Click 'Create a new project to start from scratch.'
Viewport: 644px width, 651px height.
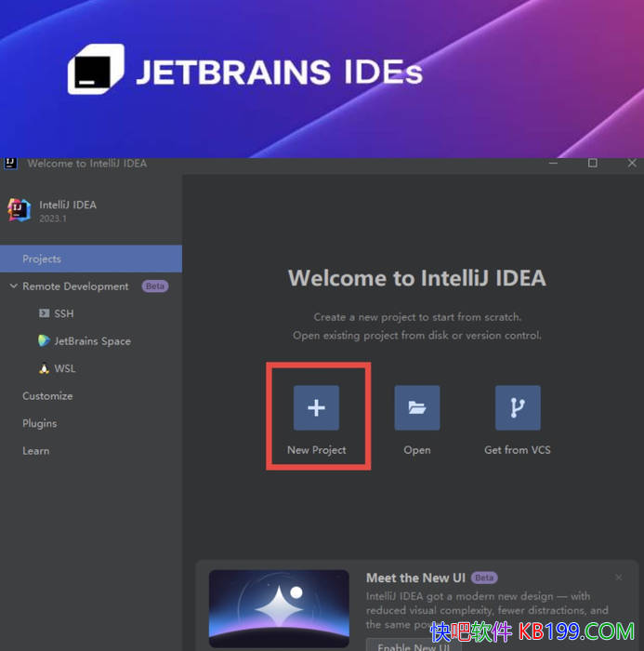click(x=417, y=317)
